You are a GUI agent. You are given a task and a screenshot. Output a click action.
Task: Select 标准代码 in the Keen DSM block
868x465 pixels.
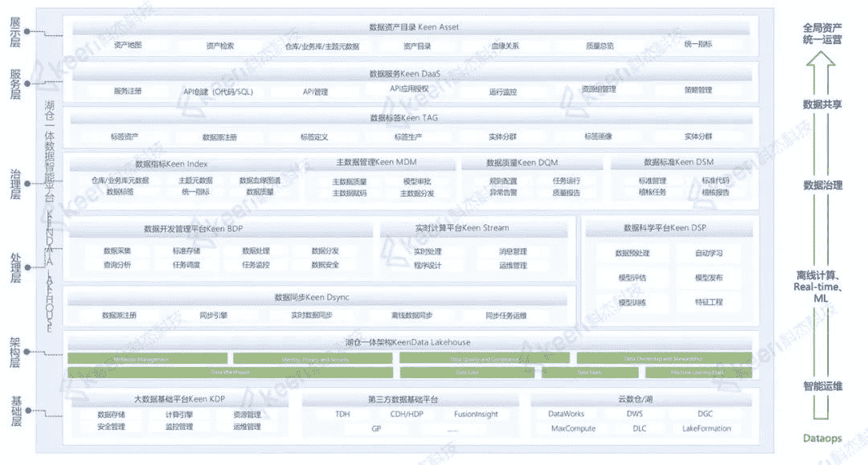tap(715, 182)
